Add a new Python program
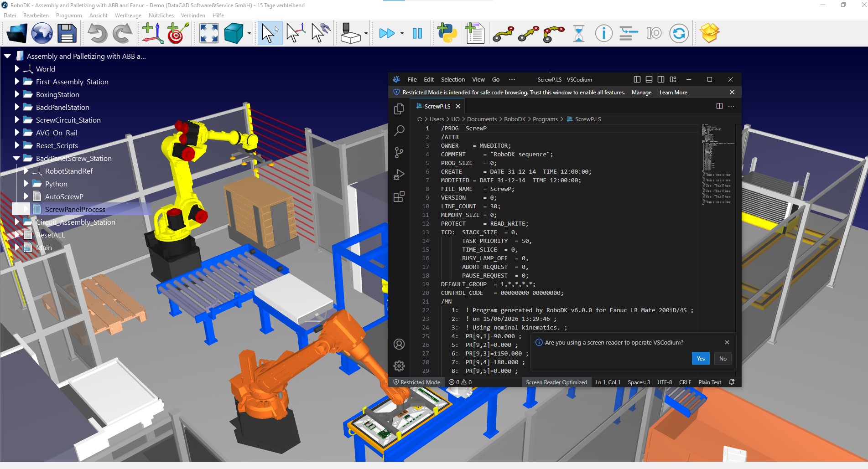This screenshot has width=868, height=469. [447, 33]
